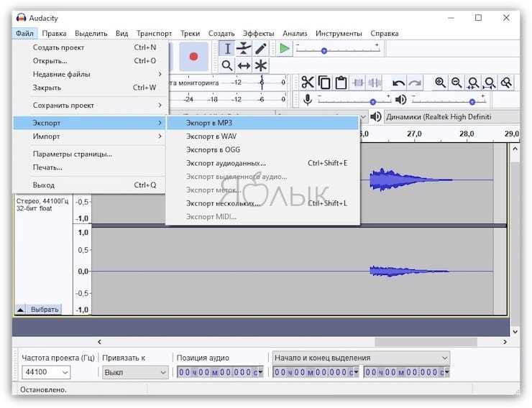The image size is (532, 408).
Task: Adjust the recording volume slider
Action: point(373,102)
